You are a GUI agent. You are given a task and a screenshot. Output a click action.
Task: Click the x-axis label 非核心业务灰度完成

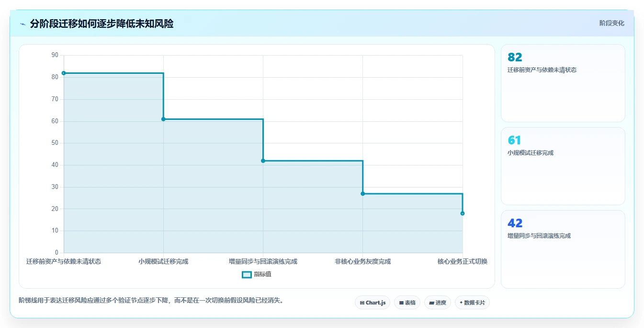pos(362,261)
